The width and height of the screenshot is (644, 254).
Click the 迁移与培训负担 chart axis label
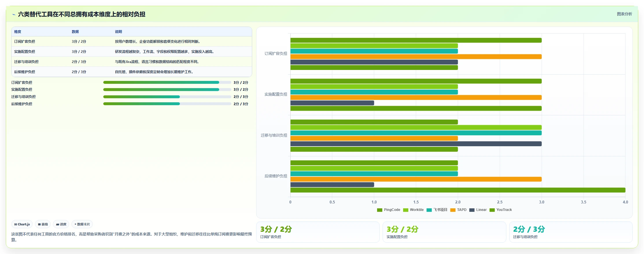(x=274, y=135)
